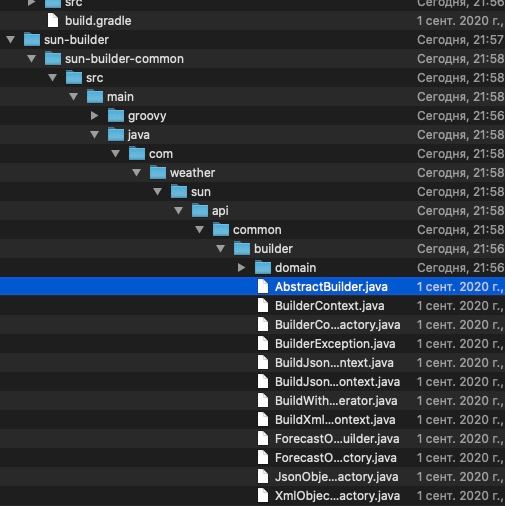Select the sun-builder-common folder name
The width and height of the screenshot is (505, 506).
[x=124, y=59]
